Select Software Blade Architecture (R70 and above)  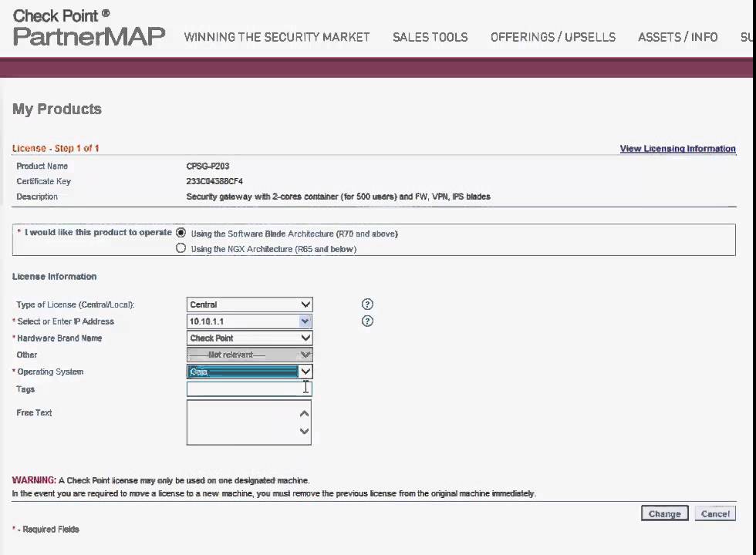(181, 233)
